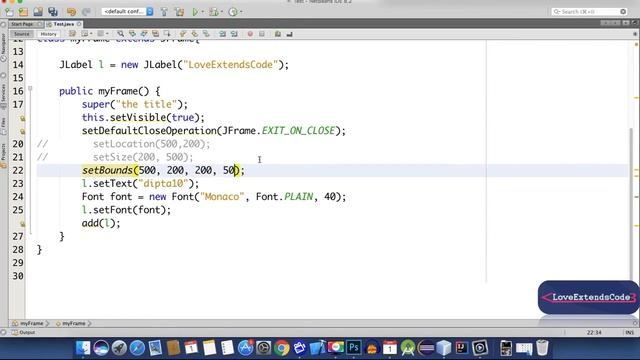Click the Uncomment lines icon
The width and height of the screenshot is (640, 360).
click(x=289, y=34)
